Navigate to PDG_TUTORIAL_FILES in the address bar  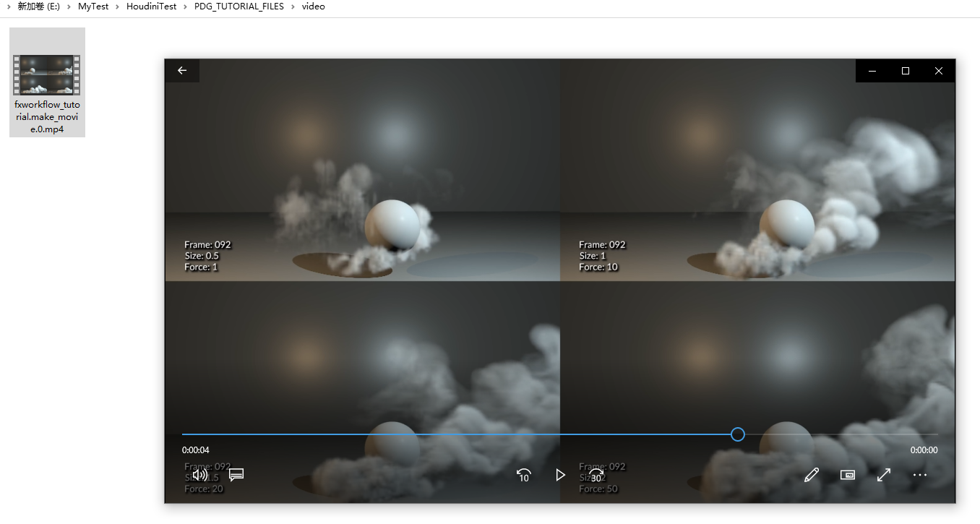tap(239, 7)
